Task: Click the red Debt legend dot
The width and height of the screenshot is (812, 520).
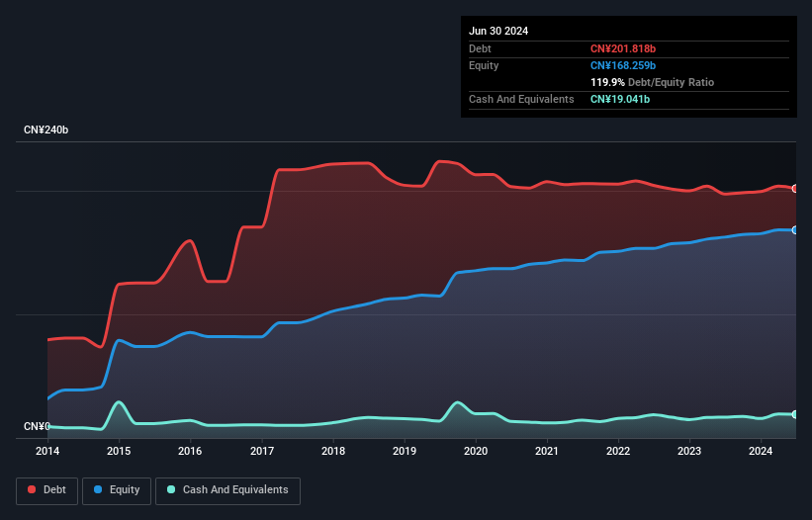Action: 32,489
